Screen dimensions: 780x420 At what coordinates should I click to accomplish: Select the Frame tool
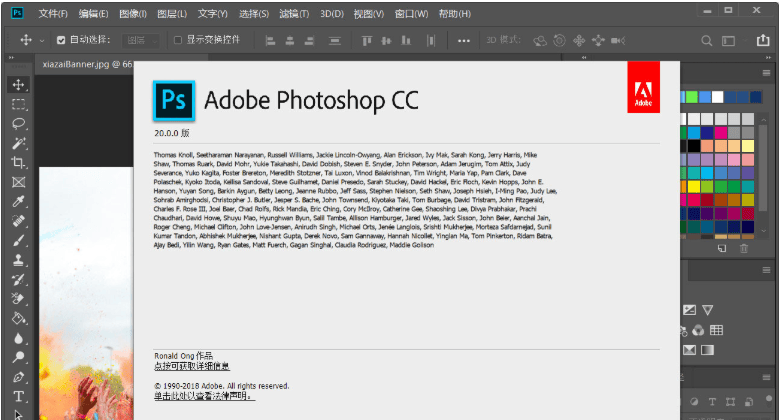[18, 182]
